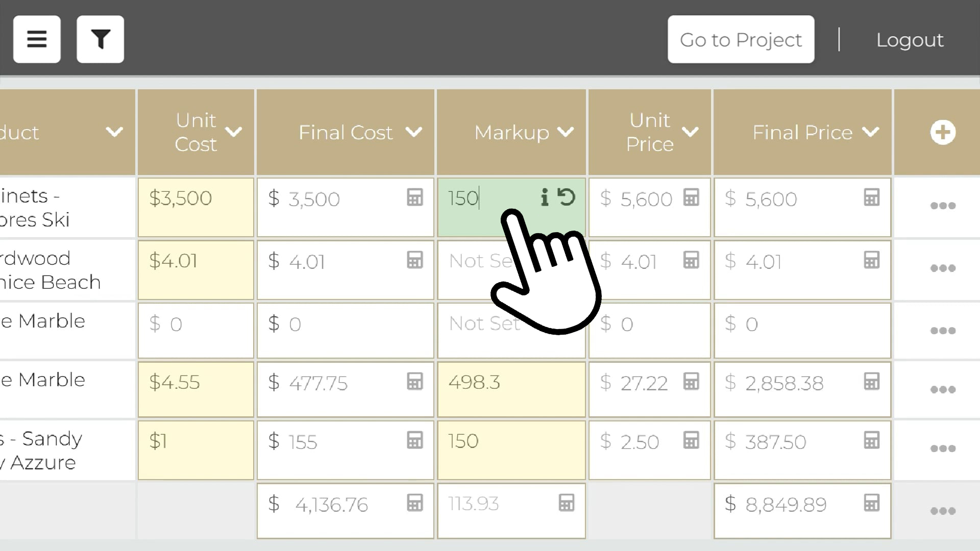Open the filter options

point(100,39)
